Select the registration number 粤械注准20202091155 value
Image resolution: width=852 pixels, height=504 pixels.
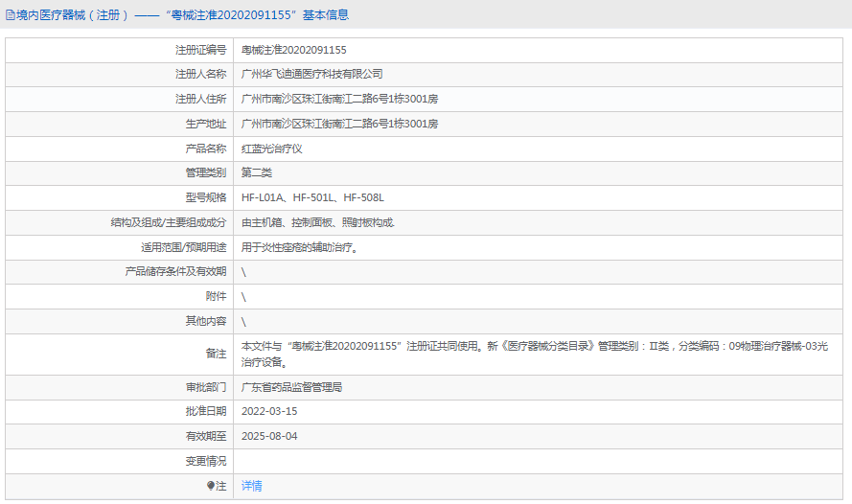(294, 50)
